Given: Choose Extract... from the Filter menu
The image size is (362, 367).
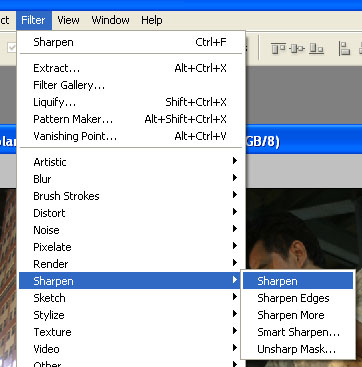Looking at the screenshot, I should (x=131, y=68).
